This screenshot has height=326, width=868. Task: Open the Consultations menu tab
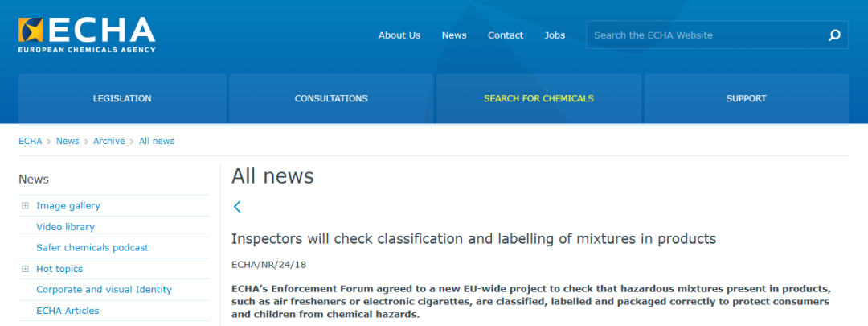click(331, 99)
